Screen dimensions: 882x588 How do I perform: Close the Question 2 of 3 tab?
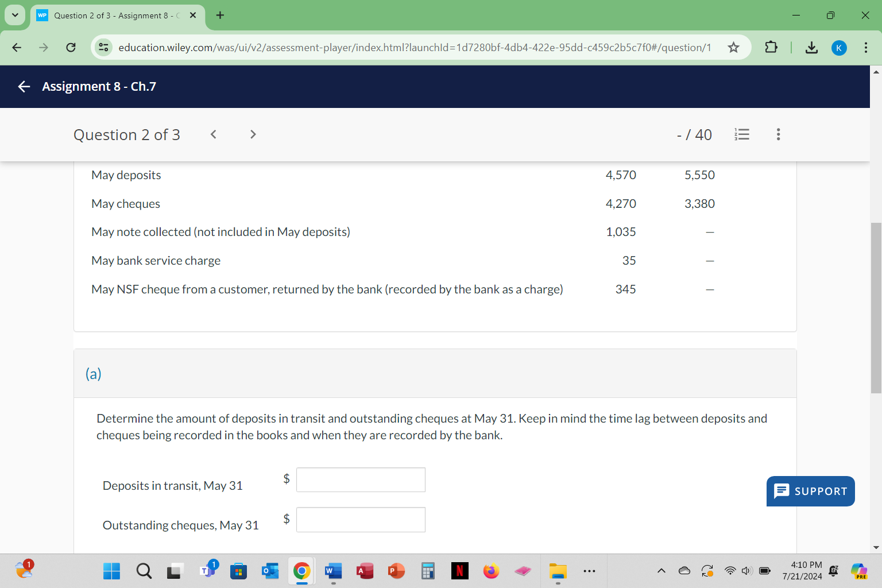[x=193, y=16]
